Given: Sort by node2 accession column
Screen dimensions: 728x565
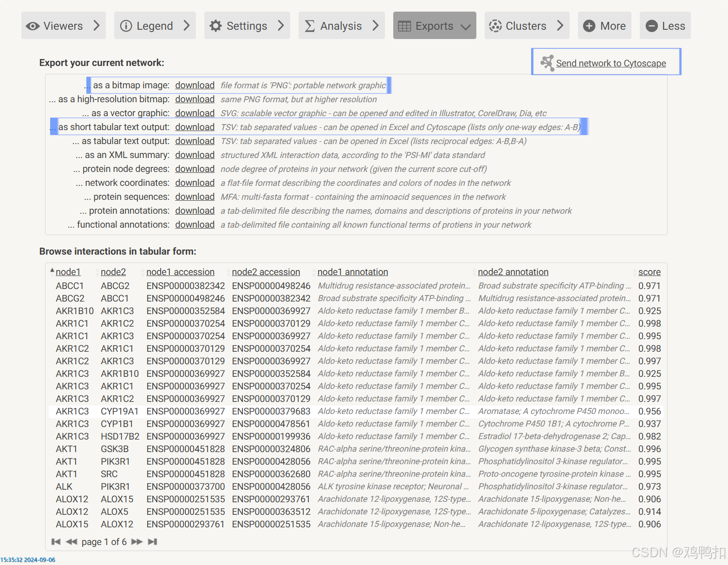Looking at the screenshot, I should coord(266,272).
